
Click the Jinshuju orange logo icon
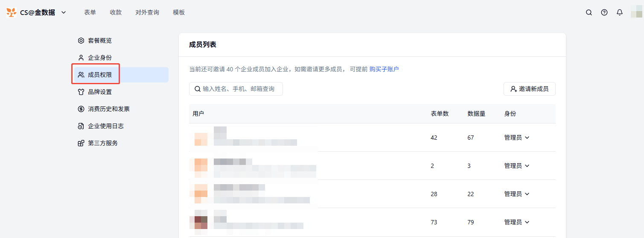(12, 12)
